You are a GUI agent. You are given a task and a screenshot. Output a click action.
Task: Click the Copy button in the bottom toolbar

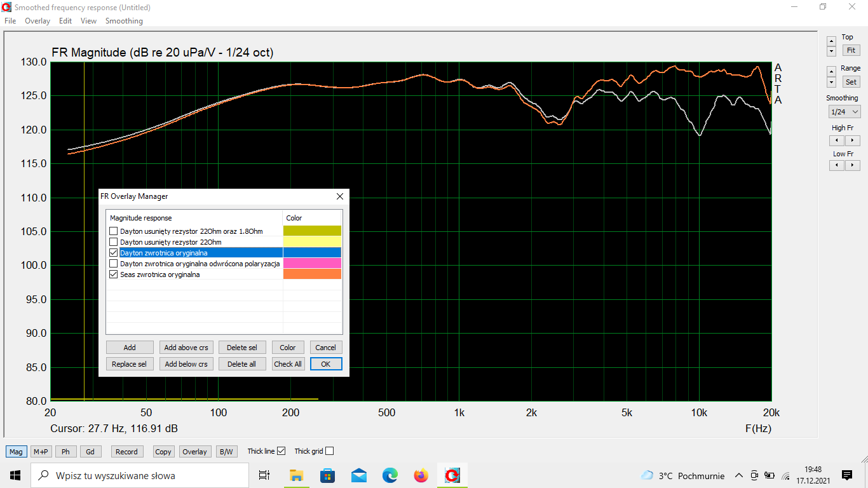pyautogui.click(x=163, y=452)
